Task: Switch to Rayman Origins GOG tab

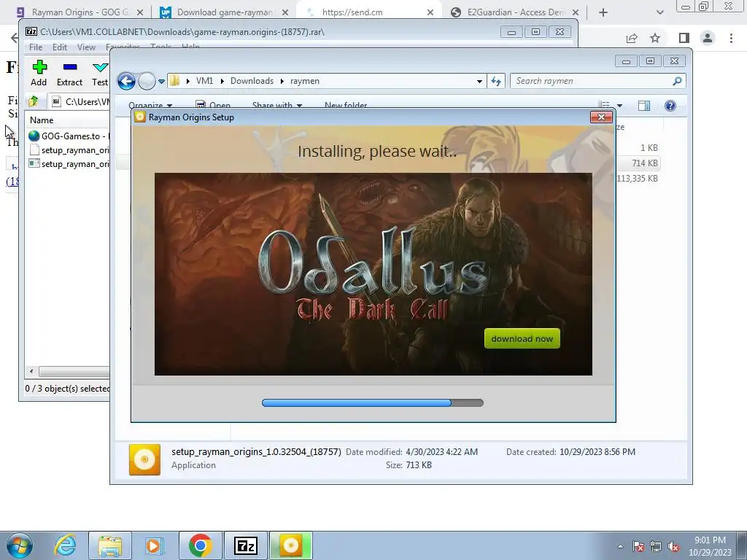Action: (79, 12)
